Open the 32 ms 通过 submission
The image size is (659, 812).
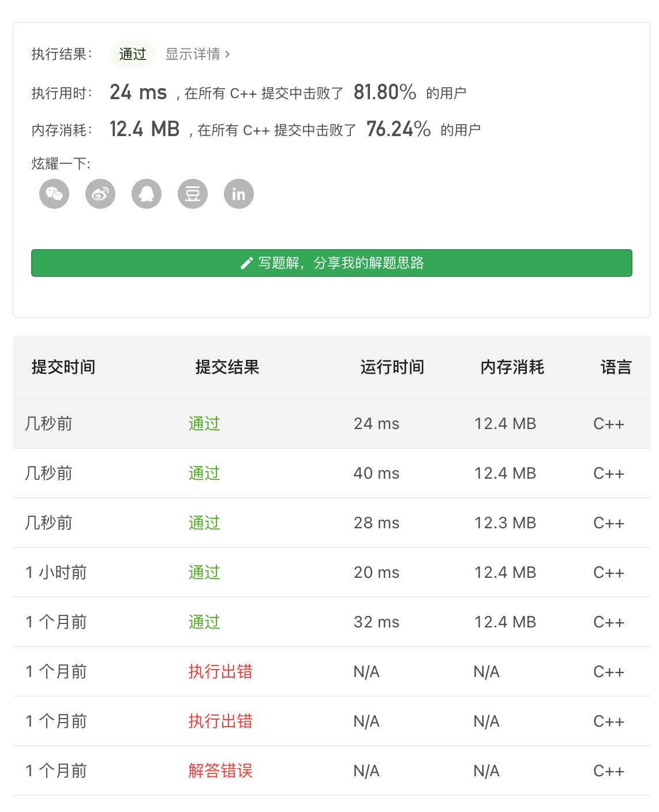[204, 622]
